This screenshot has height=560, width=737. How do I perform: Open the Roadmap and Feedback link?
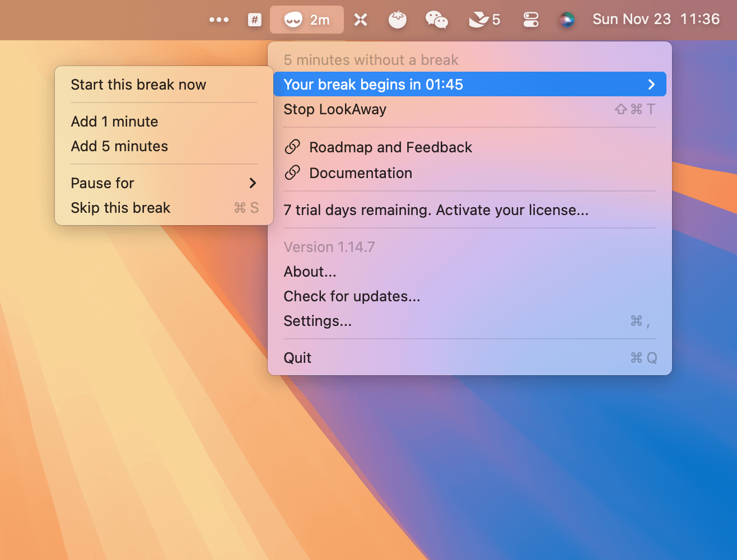(x=390, y=147)
